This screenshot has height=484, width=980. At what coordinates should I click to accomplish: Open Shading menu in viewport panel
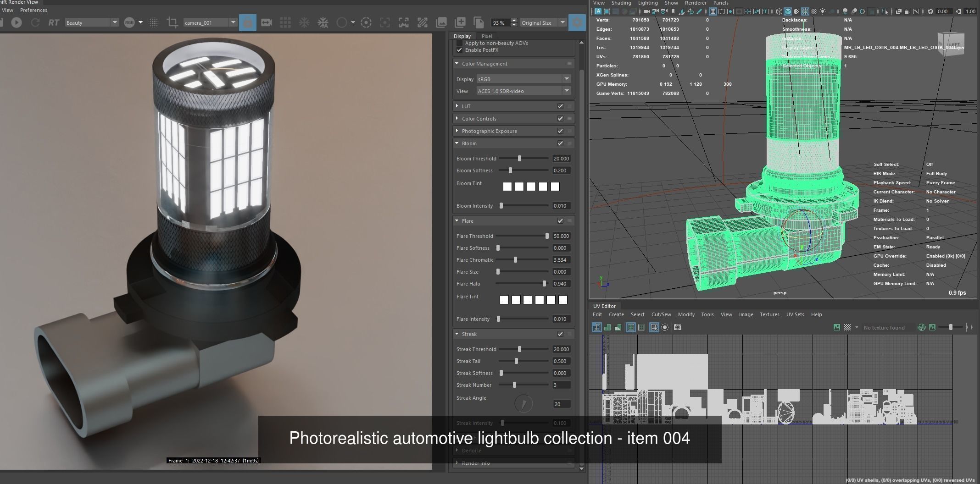tap(621, 3)
